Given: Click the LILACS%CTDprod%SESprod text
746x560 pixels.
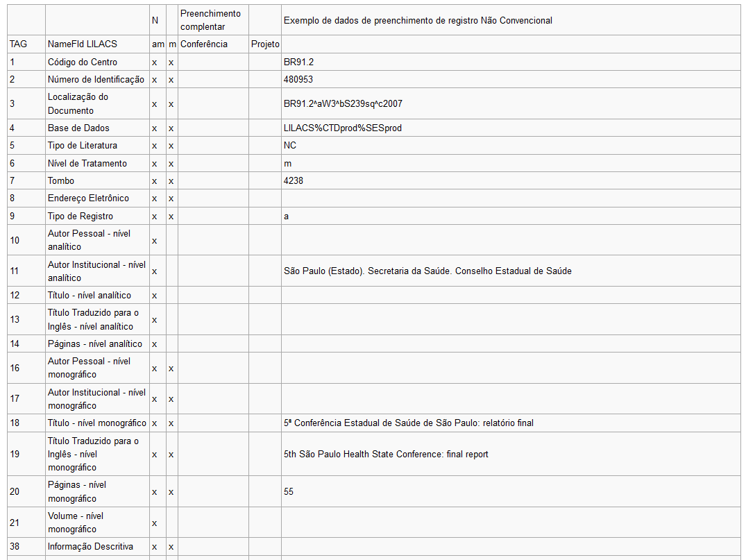Looking at the screenshot, I should [x=343, y=128].
